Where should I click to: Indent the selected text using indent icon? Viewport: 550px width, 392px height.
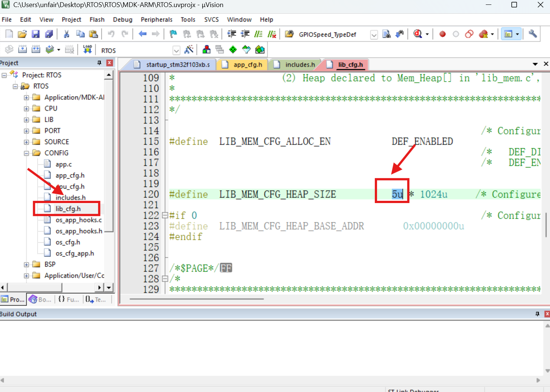click(x=232, y=34)
